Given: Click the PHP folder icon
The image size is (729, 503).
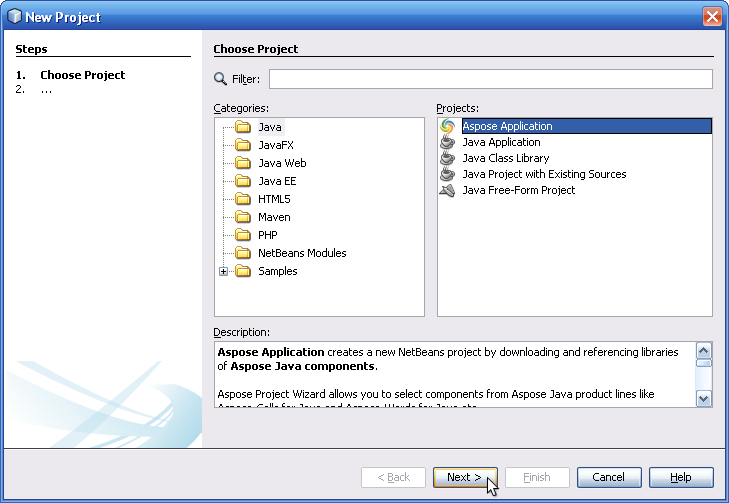Looking at the screenshot, I should coord(243,235).
